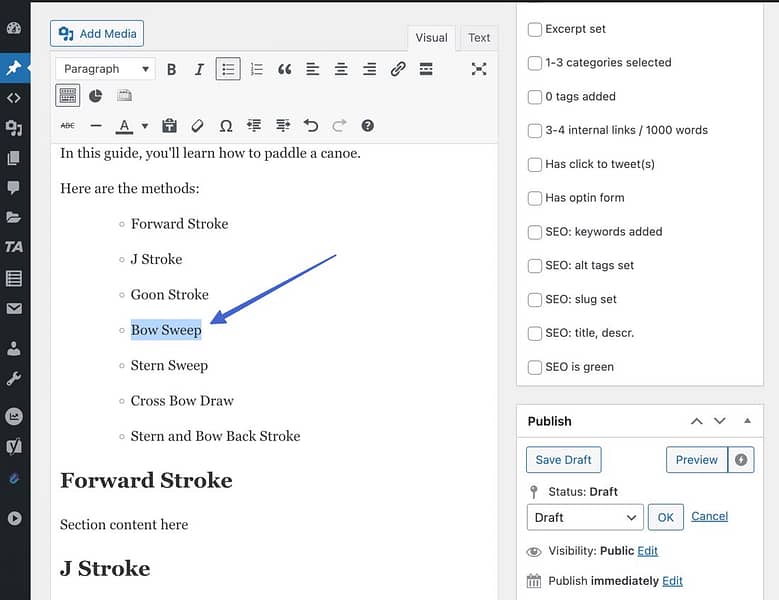Enable 'Has optin form' checkbox
The height and width of the screenshot is (600, 779).
[x=535, y=198]
